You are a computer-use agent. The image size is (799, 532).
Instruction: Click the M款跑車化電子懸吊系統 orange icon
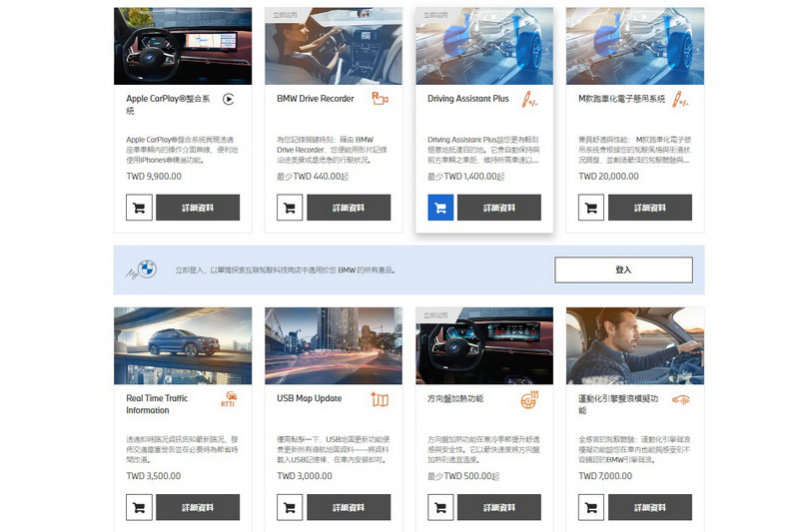tap(680, 99)
